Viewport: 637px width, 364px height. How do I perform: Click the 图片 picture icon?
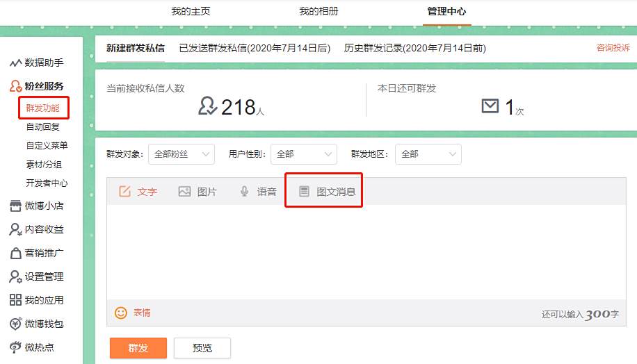pyautogui.click(x=184, y=191)
